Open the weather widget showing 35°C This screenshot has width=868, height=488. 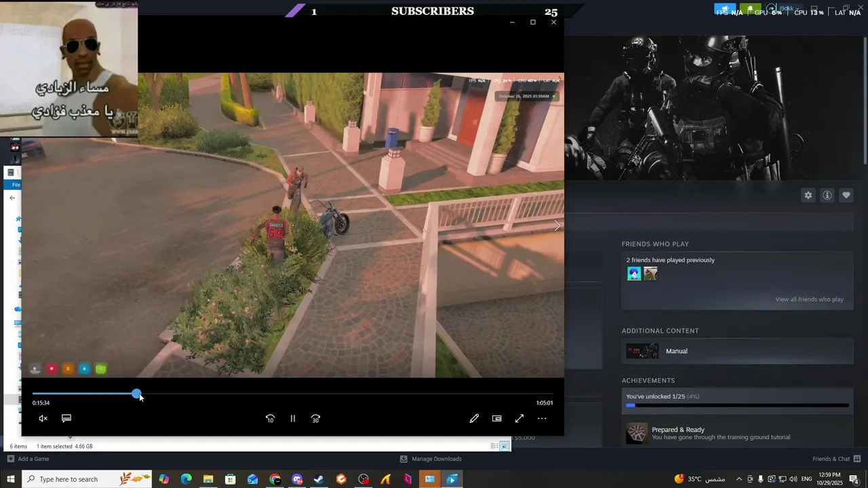click(700, 479)
